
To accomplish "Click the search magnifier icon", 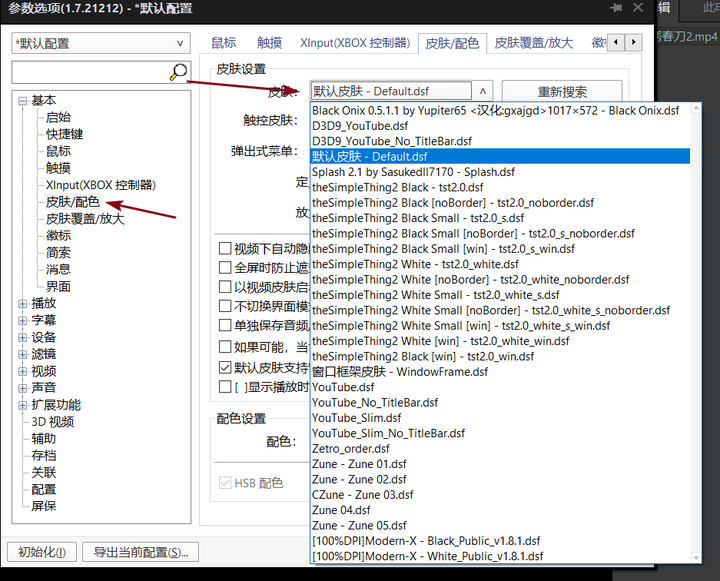I will pyautogui.click(x=178, y=72).
